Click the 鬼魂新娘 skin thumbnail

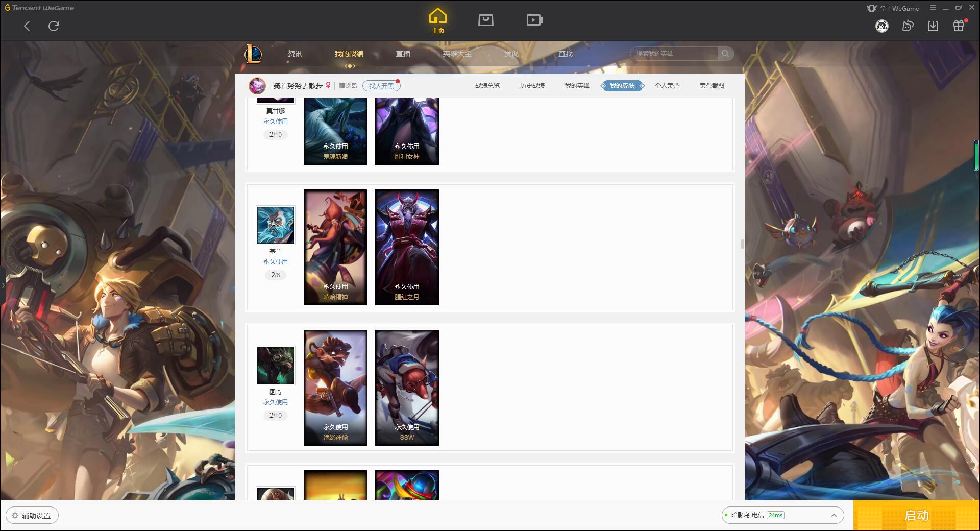tap(335, 131)
